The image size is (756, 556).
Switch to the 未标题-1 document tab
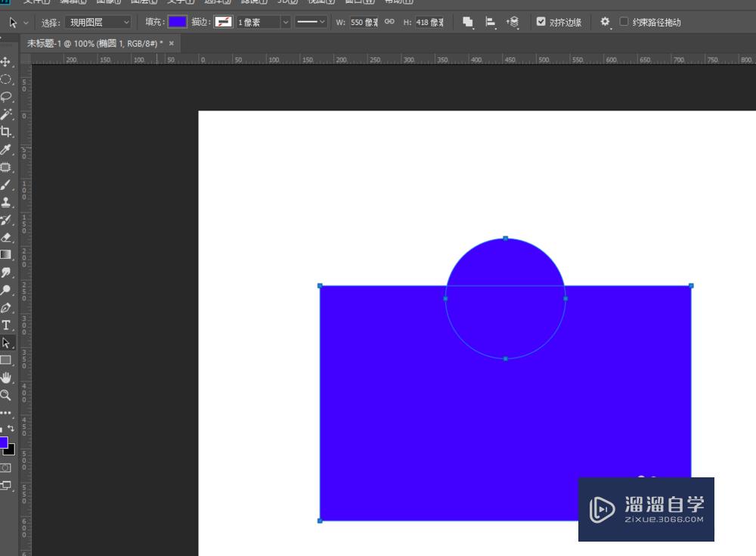[x=94, y=43]
